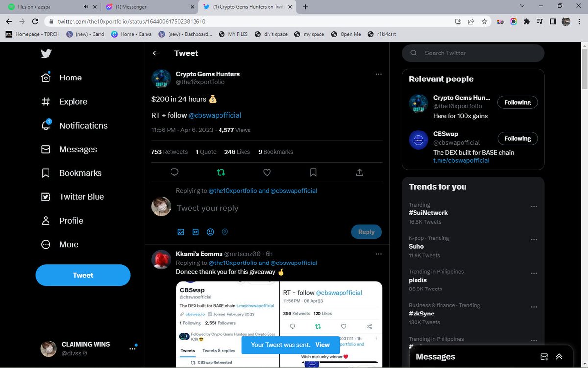Add media with the image icon in the reply box
The height and width of the screenshot is (368, 588).
click(x=181, y=232)
